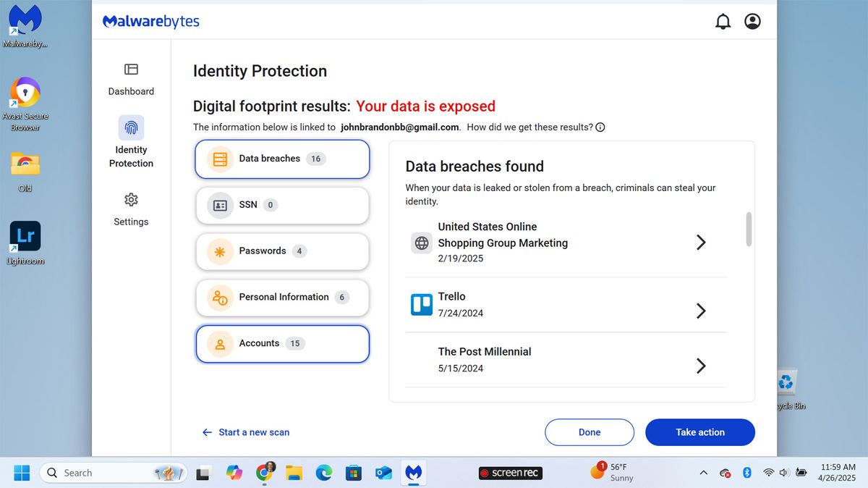Open Malwarebytes from the taskbar

pos(413,472)
